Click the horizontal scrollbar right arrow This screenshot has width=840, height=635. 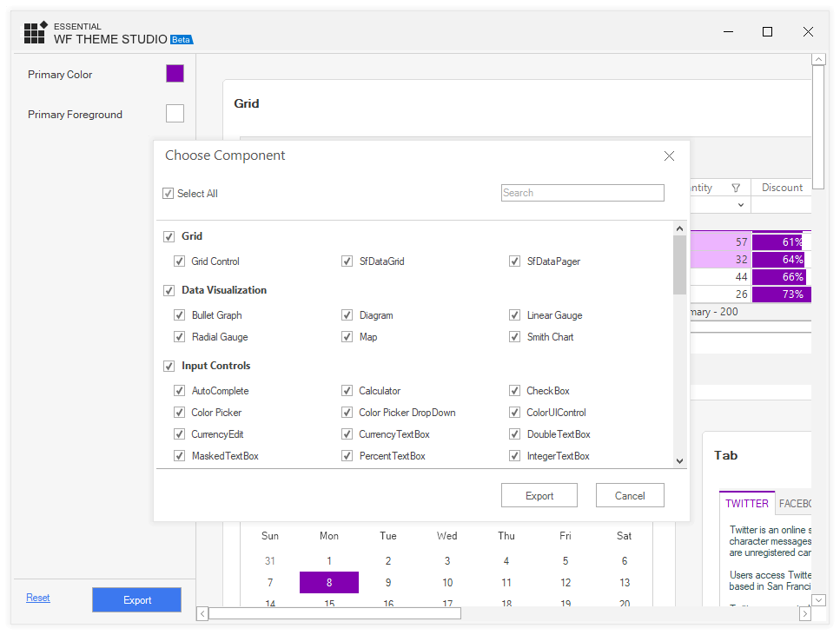click(x=804, y=614)
